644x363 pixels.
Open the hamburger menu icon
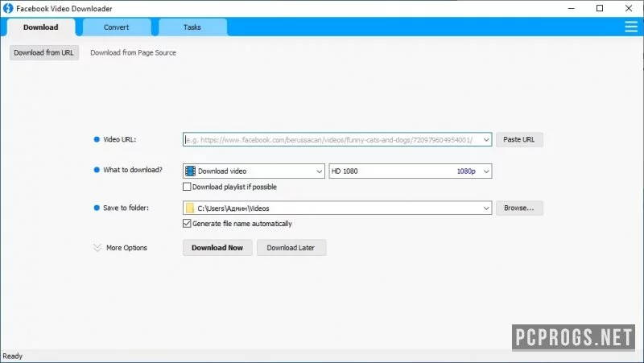pyautogui.click(x=631, y=27)
